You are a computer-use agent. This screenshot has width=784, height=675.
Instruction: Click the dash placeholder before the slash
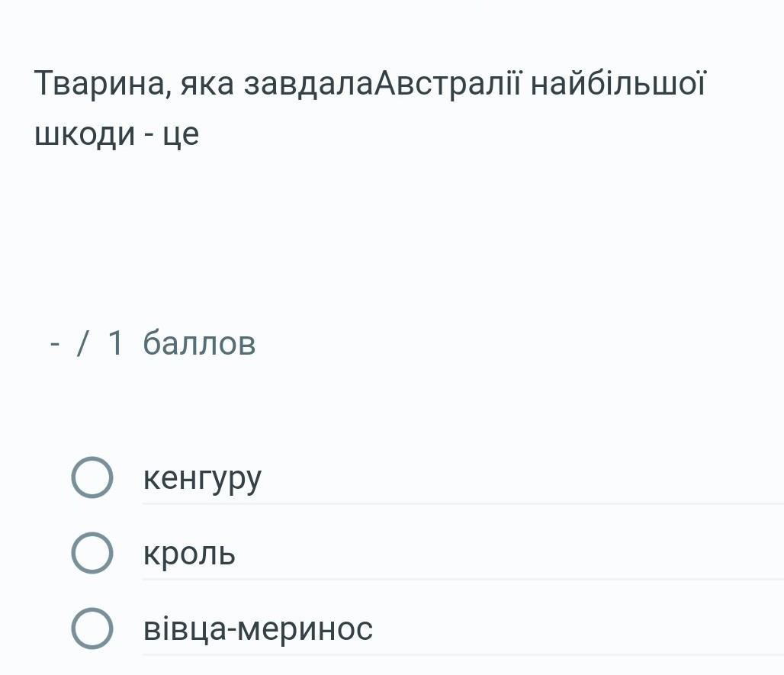pyautogui.click(x=54, y=343)
